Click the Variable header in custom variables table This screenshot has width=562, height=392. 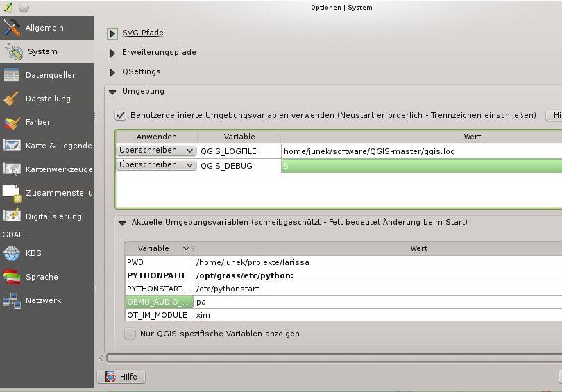[239, 137]
